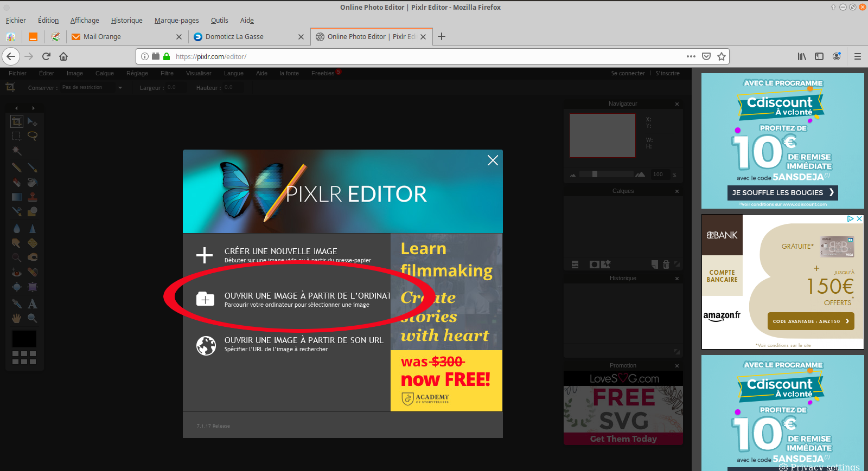Close the Navigateur panel

(677, 104)
